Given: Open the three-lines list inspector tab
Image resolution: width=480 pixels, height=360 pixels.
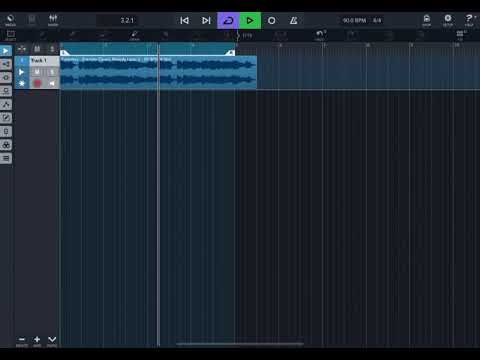Looking at the screenshot, I should (x=6, y=158).
